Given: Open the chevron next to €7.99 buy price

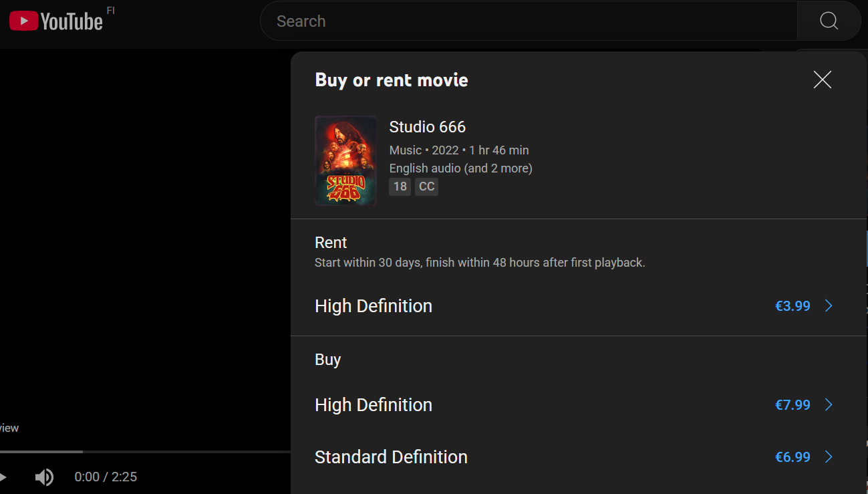Looking at the screenshot, I should pos(829,405).
